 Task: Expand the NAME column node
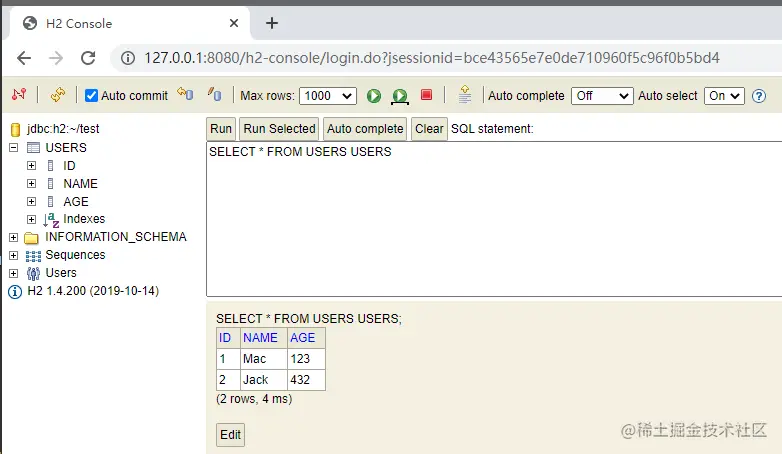(x=31, y=184)
